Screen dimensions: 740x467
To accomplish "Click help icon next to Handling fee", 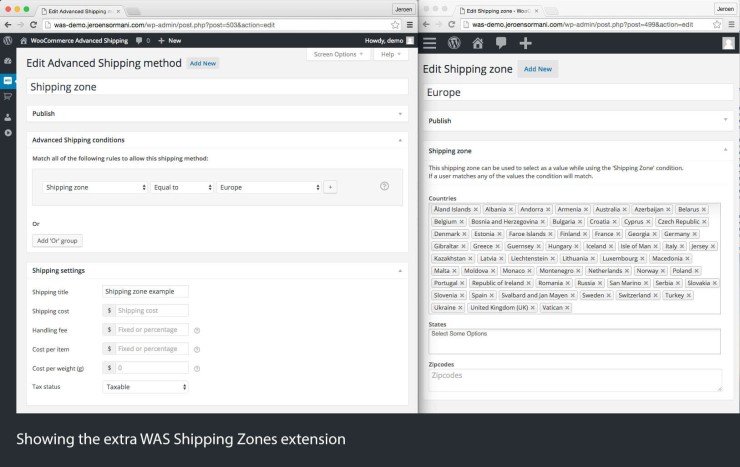I will point(197,331).
